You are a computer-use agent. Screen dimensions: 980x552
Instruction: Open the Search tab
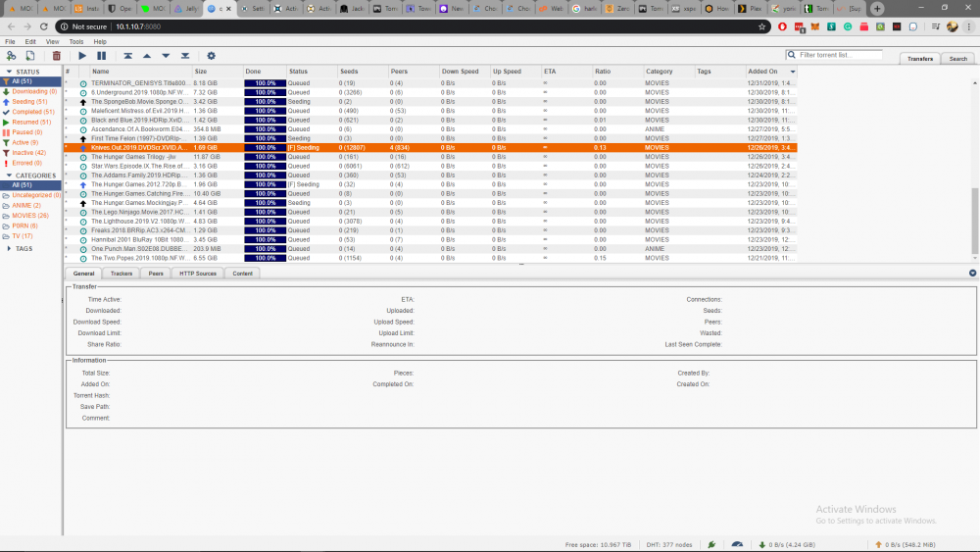coord(958,58)
